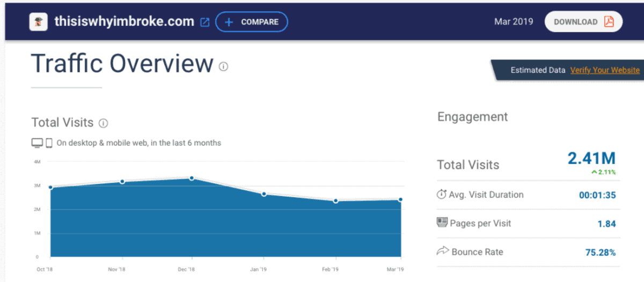This screenshot has width=644, height=282.
Task: Click the 75.28% bounce rate value
Action: pyautogui.click(x=600, y=252)
